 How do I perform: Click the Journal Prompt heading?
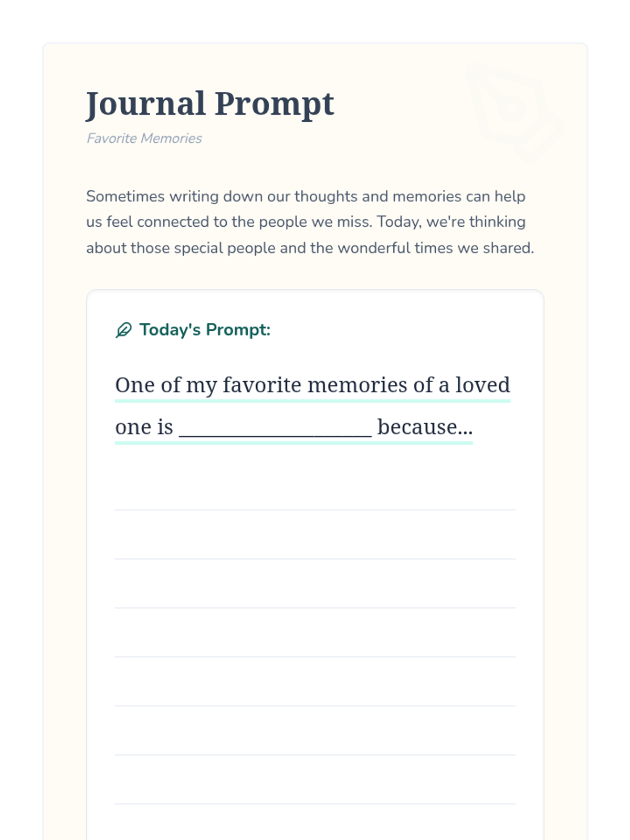click(210, 103)
